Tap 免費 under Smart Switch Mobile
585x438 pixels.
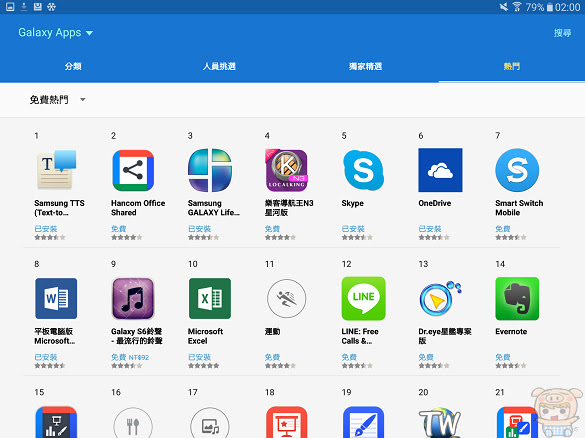click(x=503, y=229)
